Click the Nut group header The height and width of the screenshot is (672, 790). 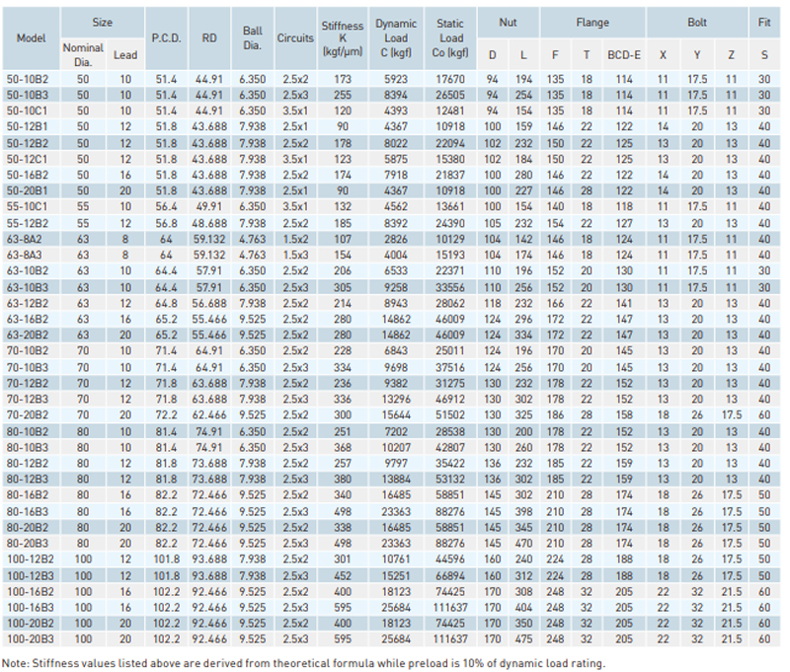pyautogui.click(x=506, y=22)
